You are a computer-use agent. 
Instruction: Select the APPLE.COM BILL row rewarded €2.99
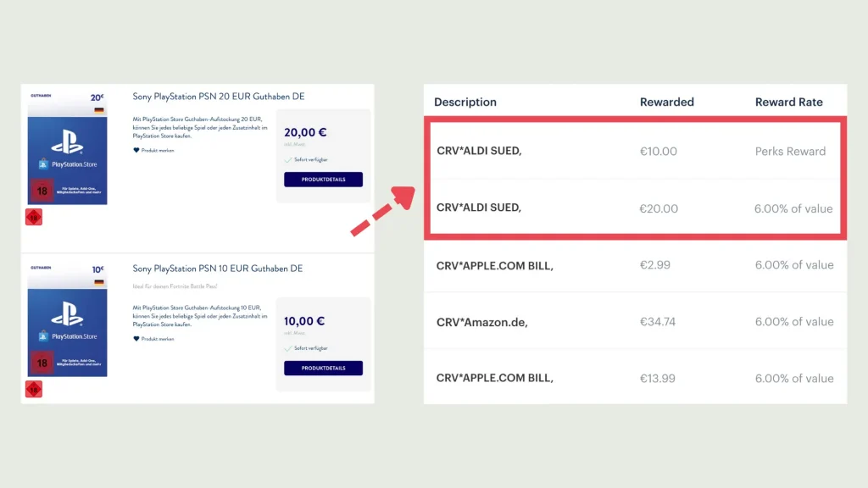(x=634, y=265)
